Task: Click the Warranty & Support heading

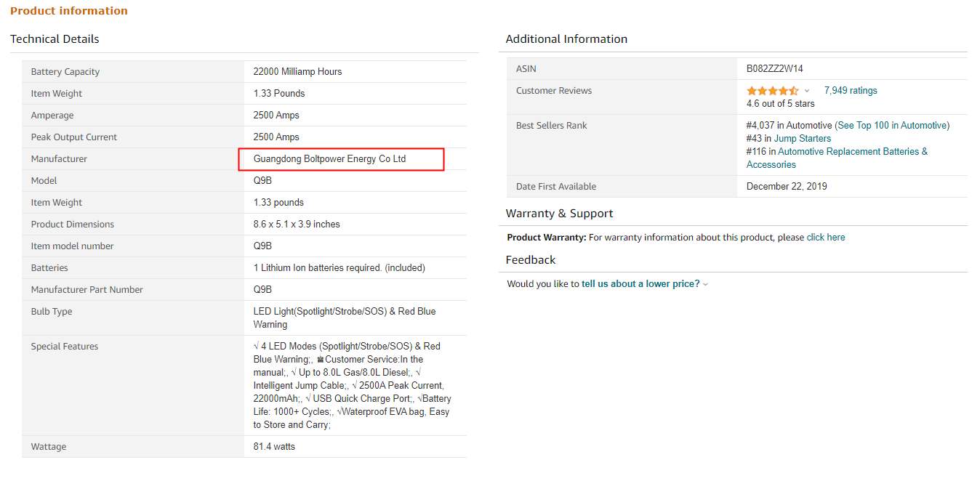Action: [559, 214]
